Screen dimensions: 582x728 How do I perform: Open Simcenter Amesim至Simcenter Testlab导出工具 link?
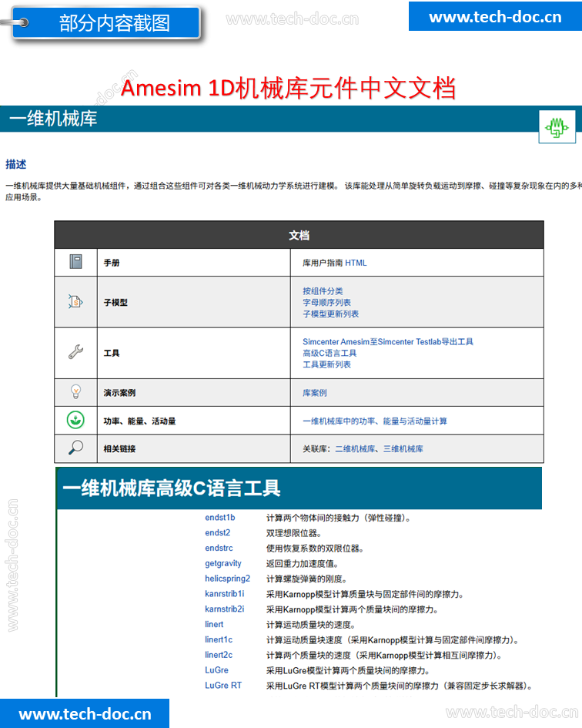(388, 342)
